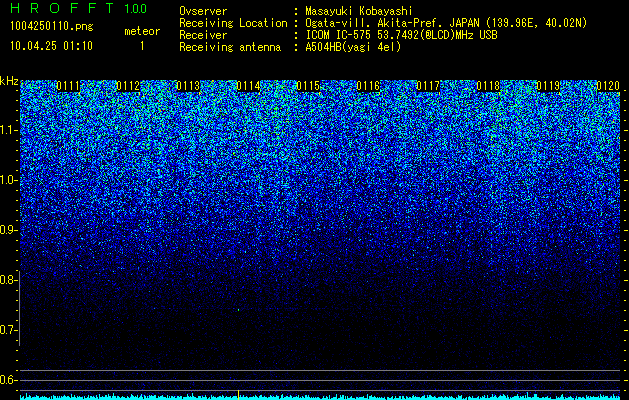Click the 0.8 frequency axis label
Screen dimensions: 629x400
tap(7, 280)
